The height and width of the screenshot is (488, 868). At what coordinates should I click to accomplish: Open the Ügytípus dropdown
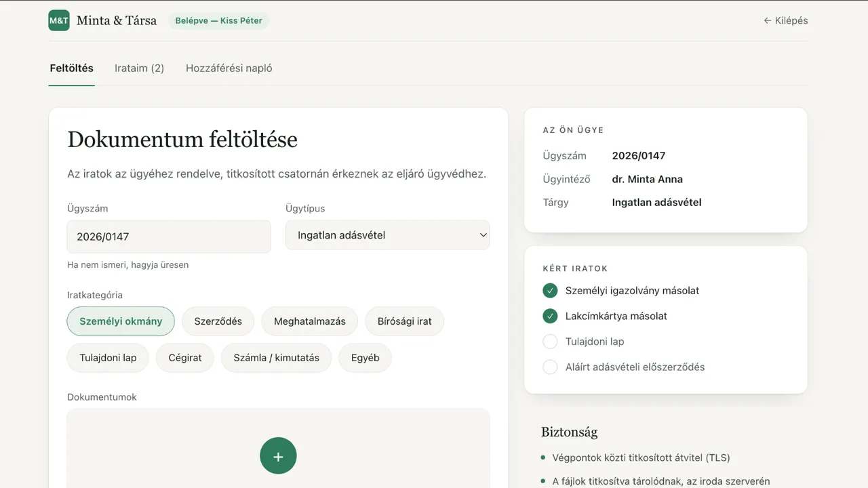pos(387,235)
